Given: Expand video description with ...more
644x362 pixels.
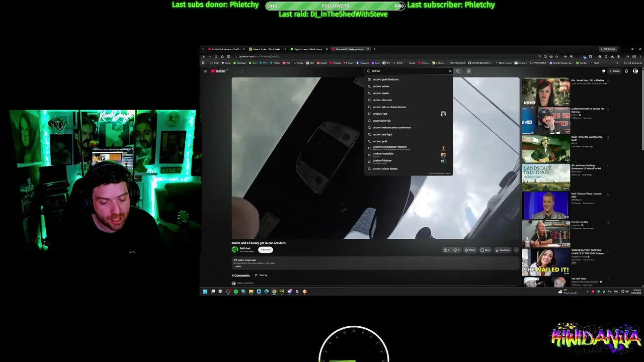Looking at the screenshot, I should (x=238, y=266).
